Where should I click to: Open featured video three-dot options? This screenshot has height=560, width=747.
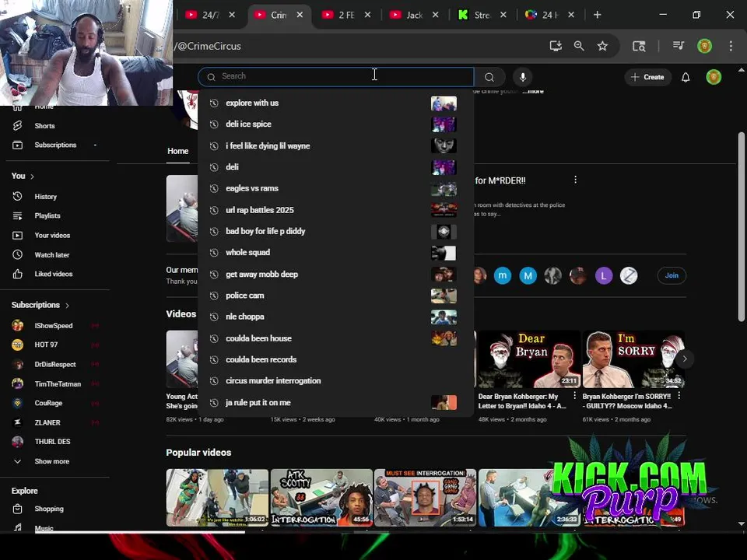tap(576, 180)
